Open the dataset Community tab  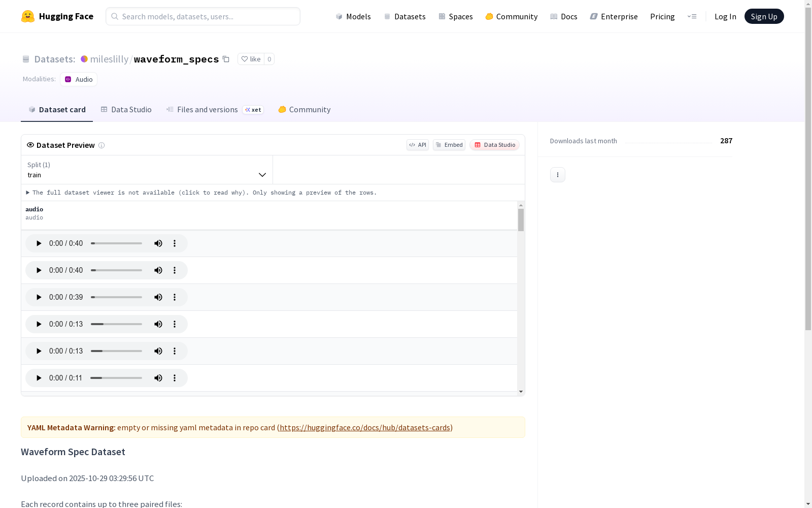tap(304, 110)
